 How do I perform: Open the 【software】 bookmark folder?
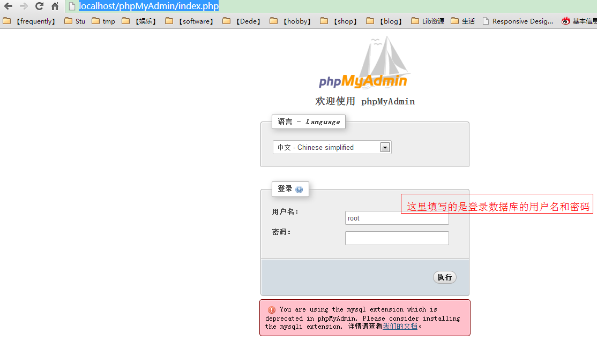[x=189, y=21]
